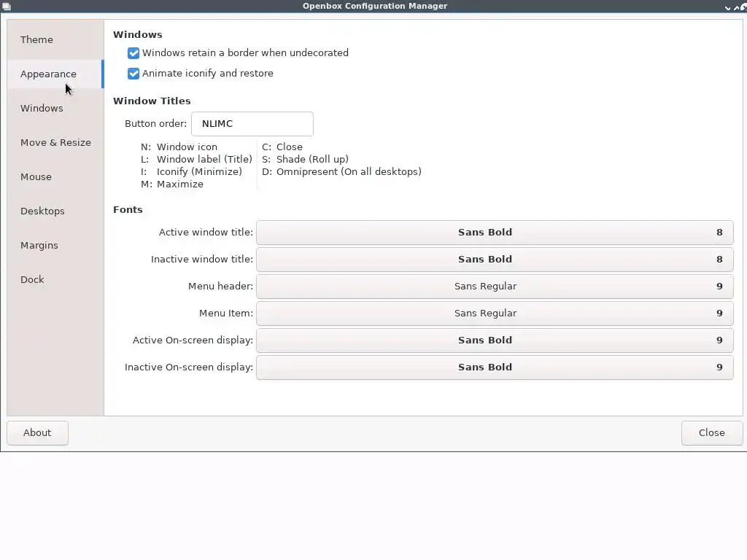Open the Dock section
This screenshot has width=747, height=560.
pos(55,279)
